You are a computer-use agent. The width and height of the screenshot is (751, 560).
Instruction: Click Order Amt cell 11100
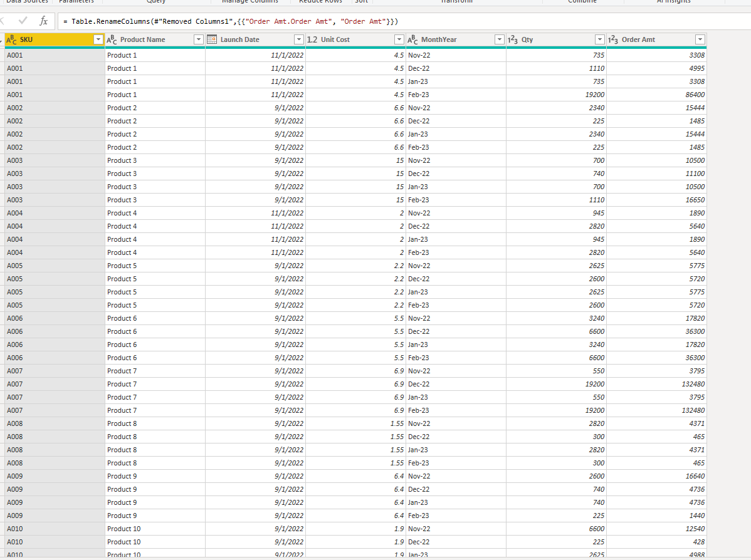pyautogui.click(x=656, y=174)
